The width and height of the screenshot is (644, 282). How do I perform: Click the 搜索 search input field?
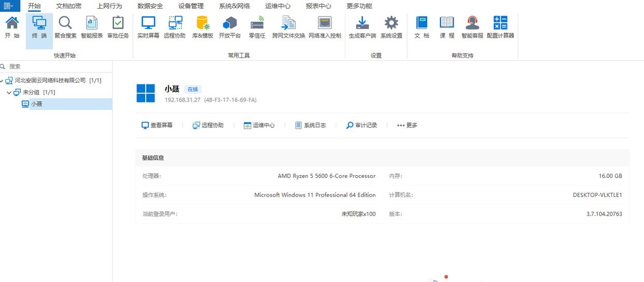coord(57,66)
